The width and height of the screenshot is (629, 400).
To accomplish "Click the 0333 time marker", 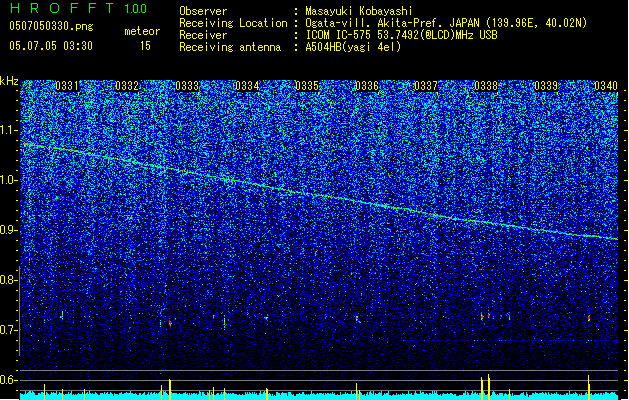I will coord(187,86).
